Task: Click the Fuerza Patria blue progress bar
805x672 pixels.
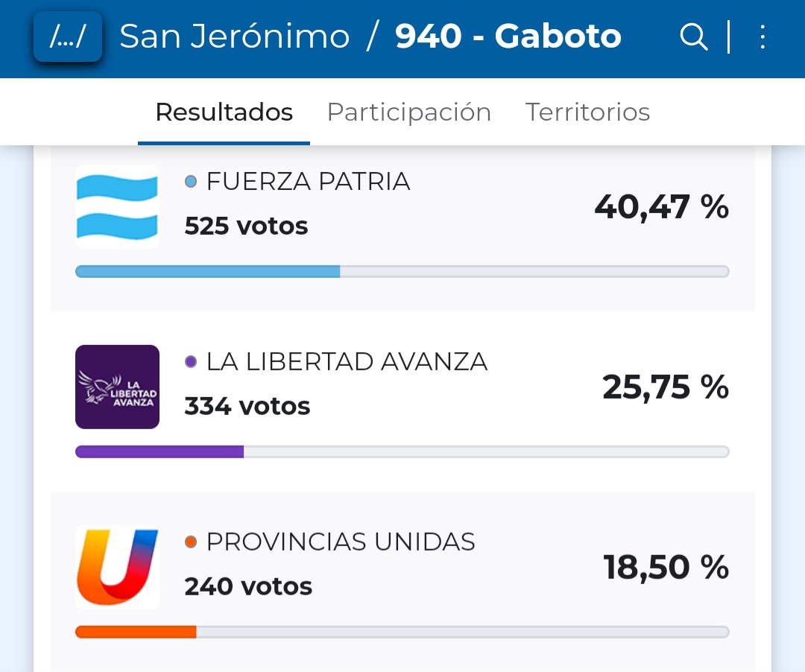Action: 208,272
